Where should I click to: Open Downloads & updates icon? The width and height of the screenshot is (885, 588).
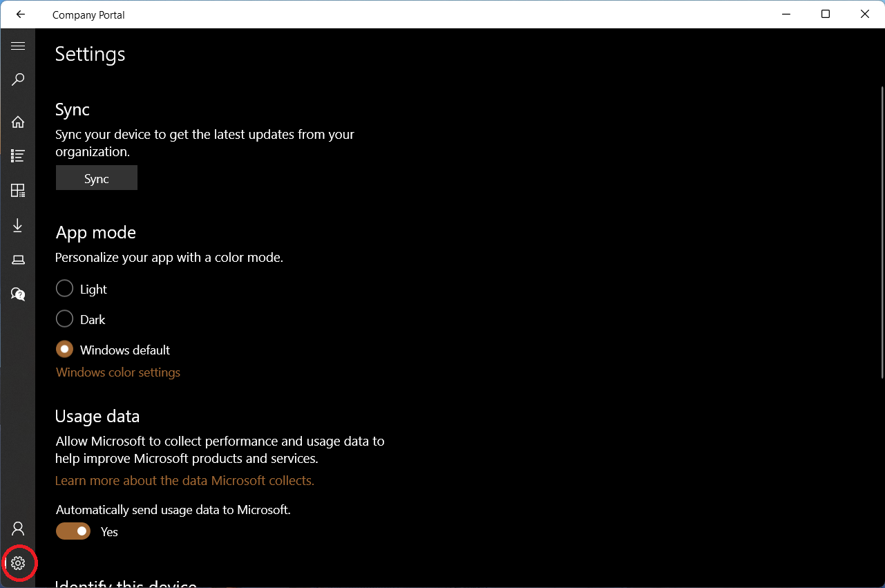point(18,225)
